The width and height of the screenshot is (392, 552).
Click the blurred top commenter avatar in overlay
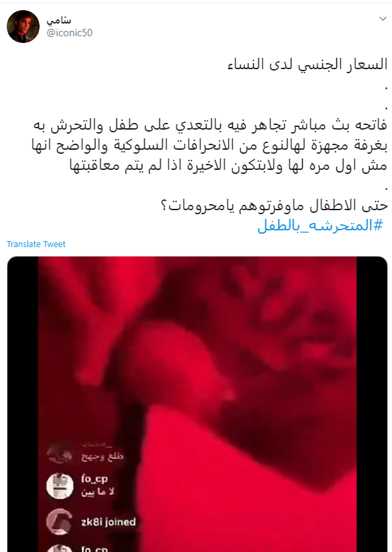(60, 453)
